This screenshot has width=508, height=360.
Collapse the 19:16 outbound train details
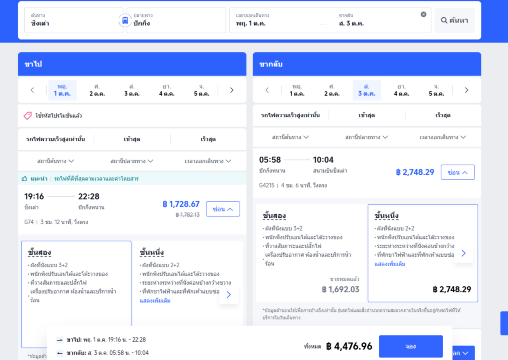tap(223, 209)
